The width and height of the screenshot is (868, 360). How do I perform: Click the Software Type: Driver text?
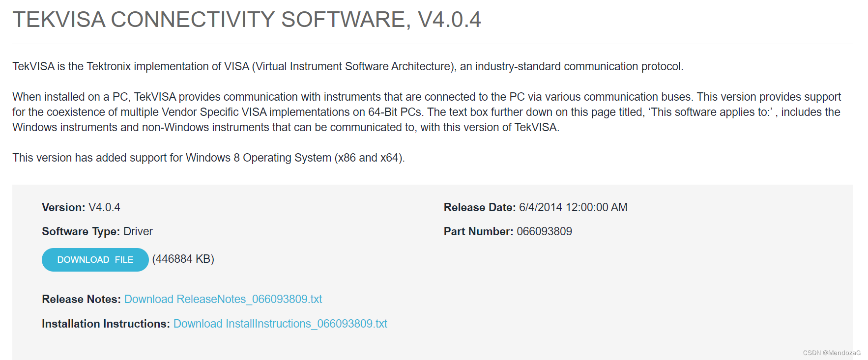point(97,231)
